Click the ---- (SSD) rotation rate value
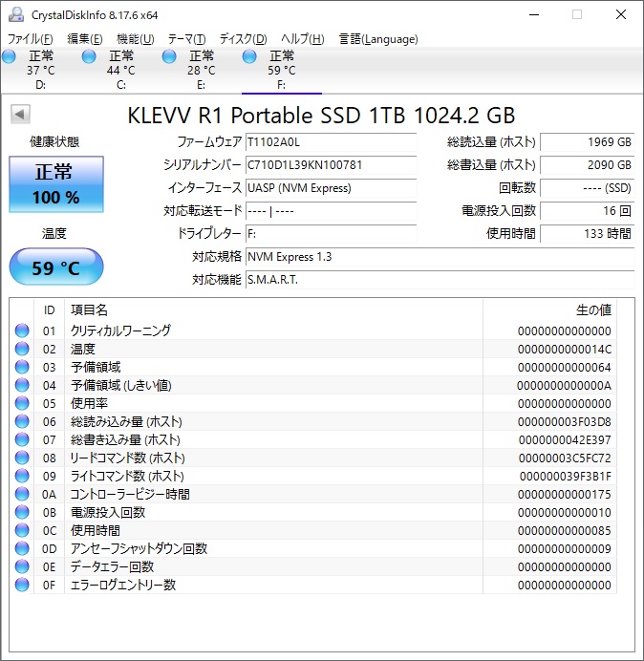The image size is (644, 661). tap(587, 188)
